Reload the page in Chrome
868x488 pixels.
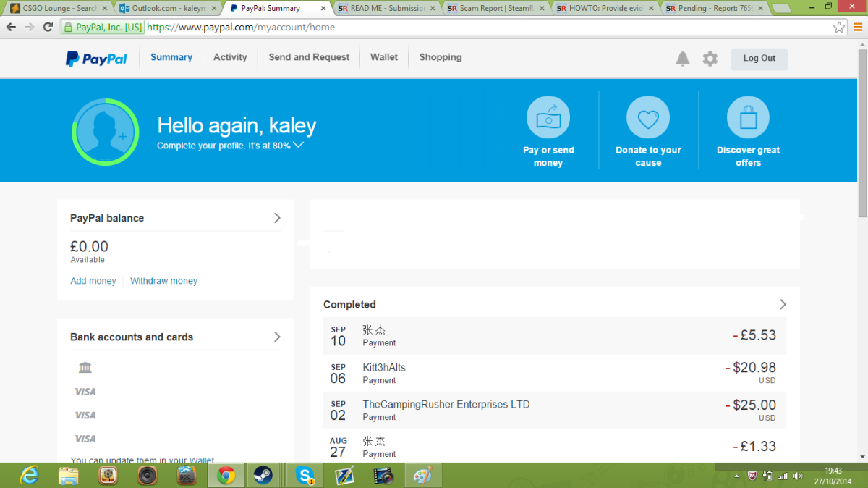[48, 27]
